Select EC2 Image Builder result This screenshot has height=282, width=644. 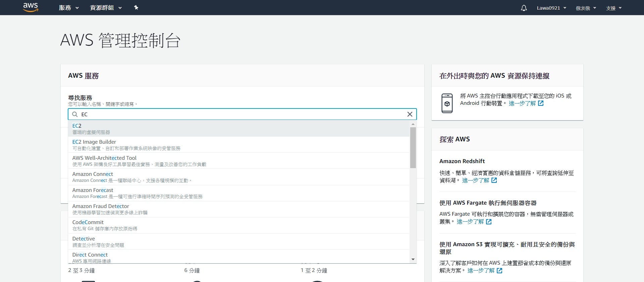click(x=238, y=145)
